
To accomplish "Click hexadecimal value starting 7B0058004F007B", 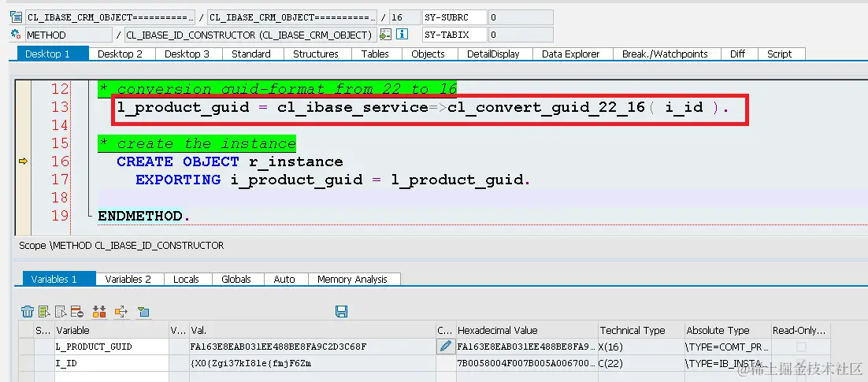I will pyautogui.click(x=526, y=363).
